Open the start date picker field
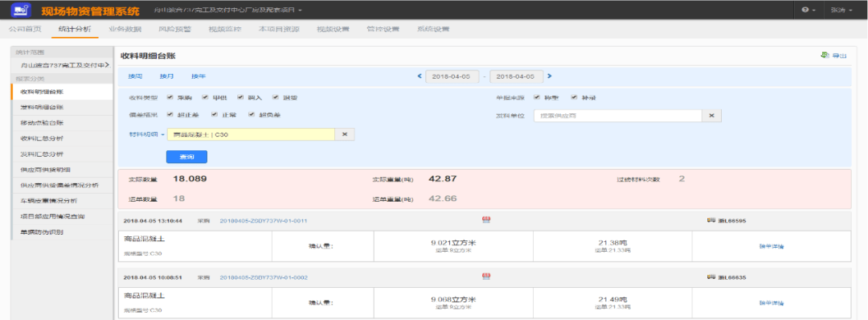Image resolution: width=868 pixels, height=320 pixels. pos(452,76)
